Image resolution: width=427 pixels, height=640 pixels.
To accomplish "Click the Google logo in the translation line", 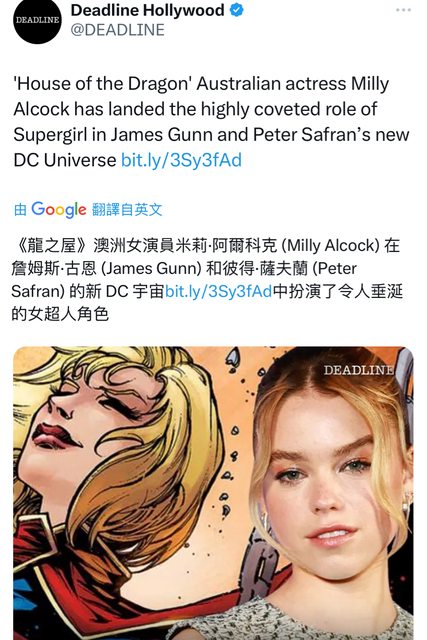I will 59,209.
